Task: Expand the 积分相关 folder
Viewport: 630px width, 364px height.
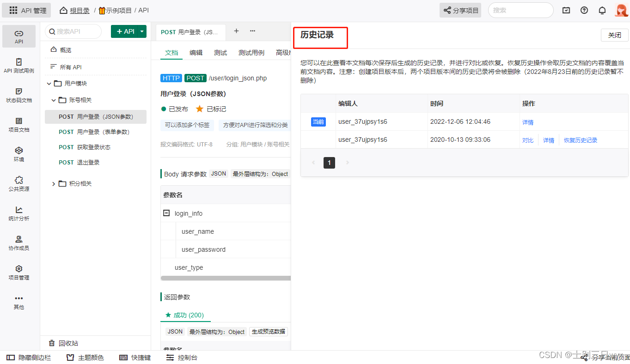Action: (x=54, y=184)
